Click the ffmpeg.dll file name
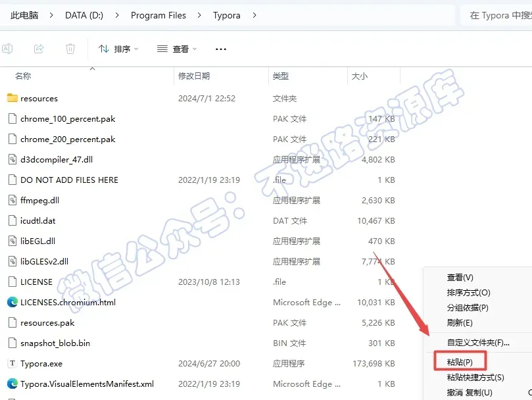This screenshot has height=400, width=532. (39, 201)
